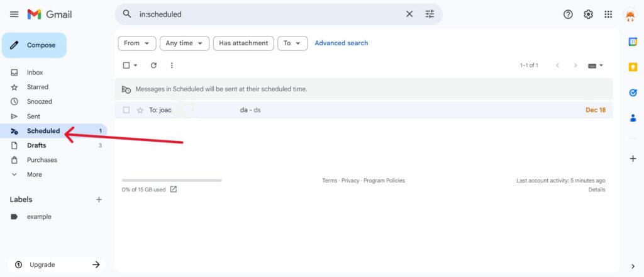Open Google Tasks side panel

(x=633, y=93)
